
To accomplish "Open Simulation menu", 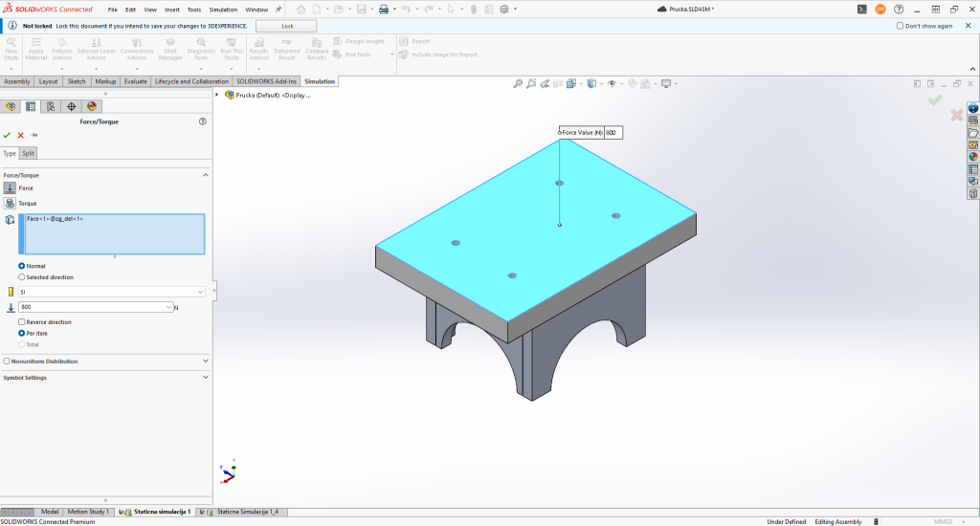I will point(223,10).
